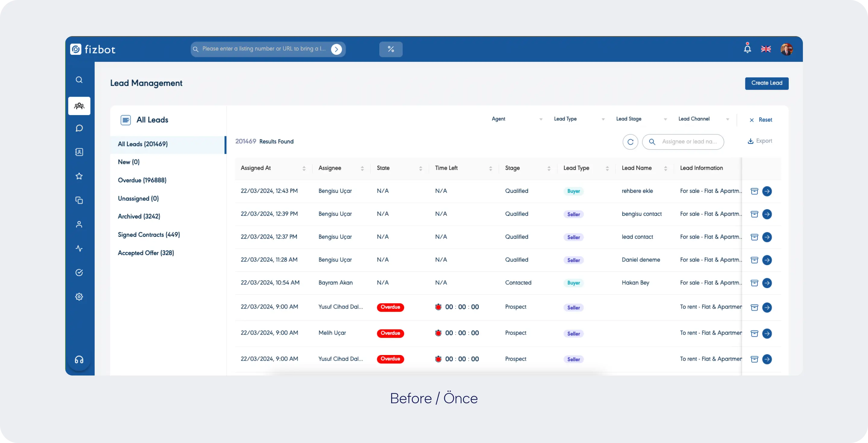Open the Lead Stage dropdown

[641, 119]
